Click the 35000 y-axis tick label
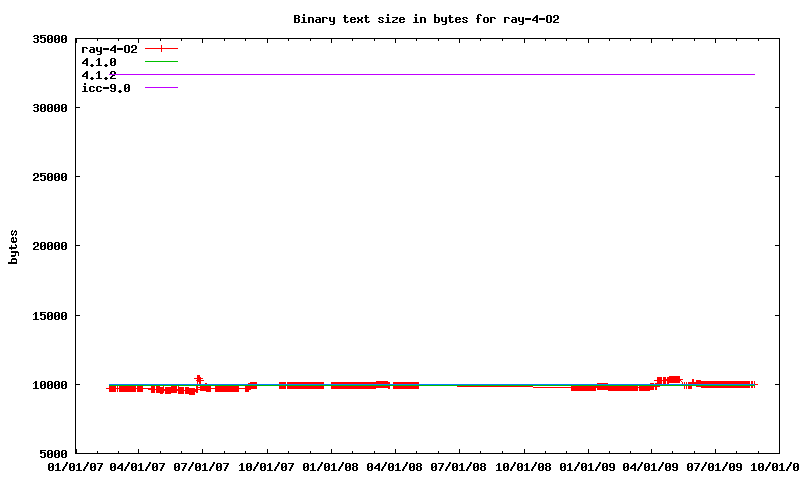The height and width of the screenshot is (480, 800). point(46,39)
